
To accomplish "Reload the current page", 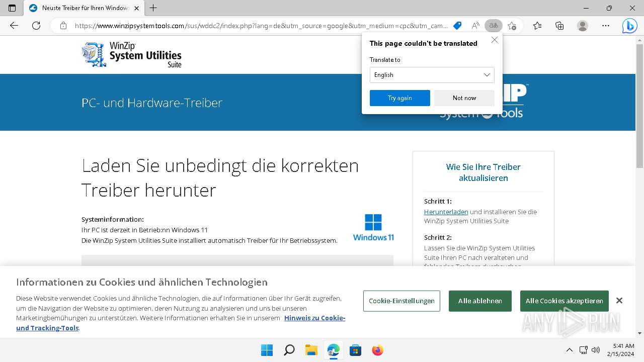I will point(36,26).
